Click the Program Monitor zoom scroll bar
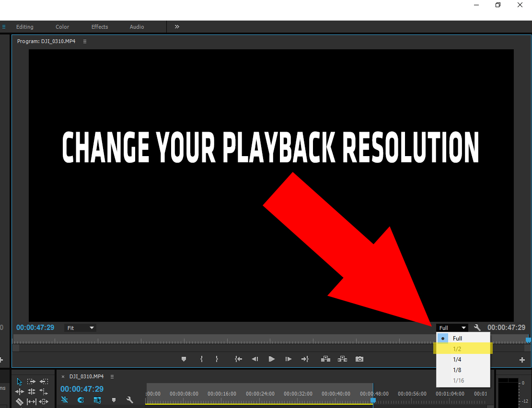This screenshot has height=408, width=532. tap(271, 348)
